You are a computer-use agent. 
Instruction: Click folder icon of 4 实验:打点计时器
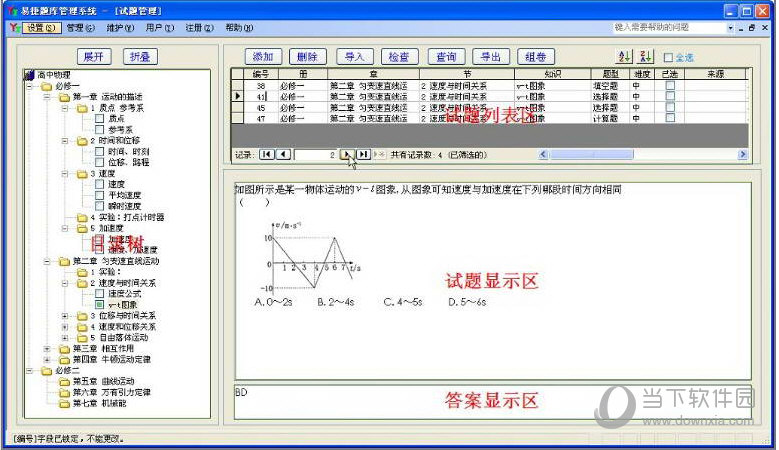coord(82,218)
